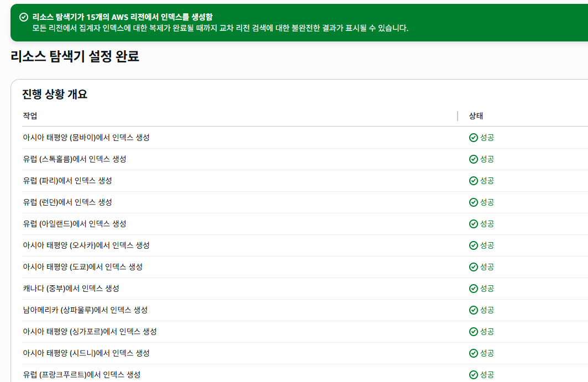Click the success icon beside London index row

pyautogui.click(x=474, y=202)
